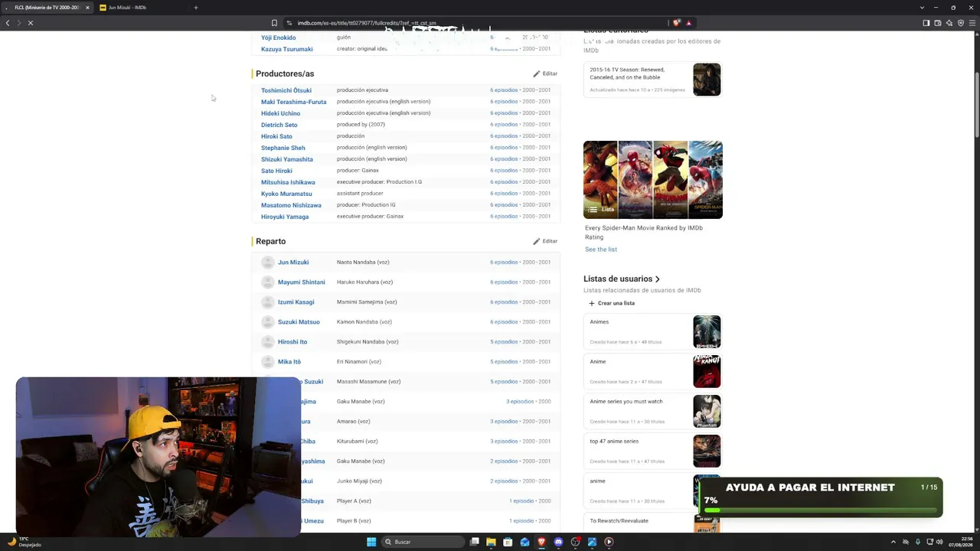The height and width of the screenshot is (551, 980).
Task: Stop loading the page with the X button
Action: [31, 23]
